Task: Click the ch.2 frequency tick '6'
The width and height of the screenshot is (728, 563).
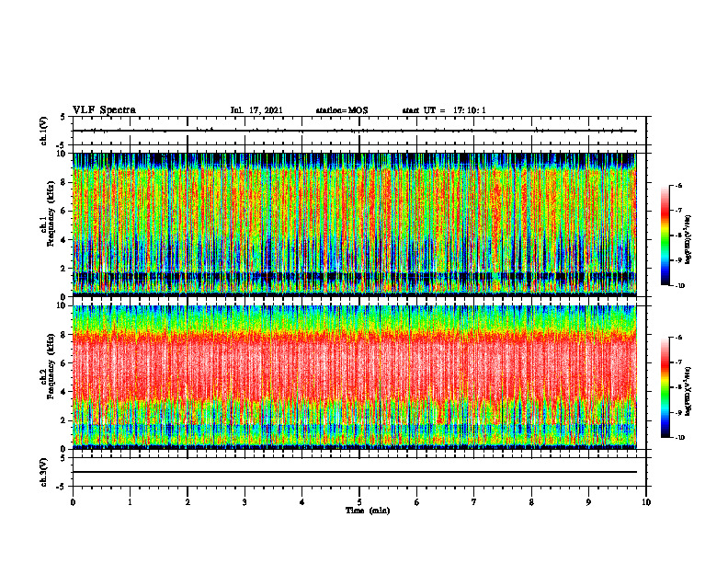Action: pyautogui.click(x=64, y=363)
